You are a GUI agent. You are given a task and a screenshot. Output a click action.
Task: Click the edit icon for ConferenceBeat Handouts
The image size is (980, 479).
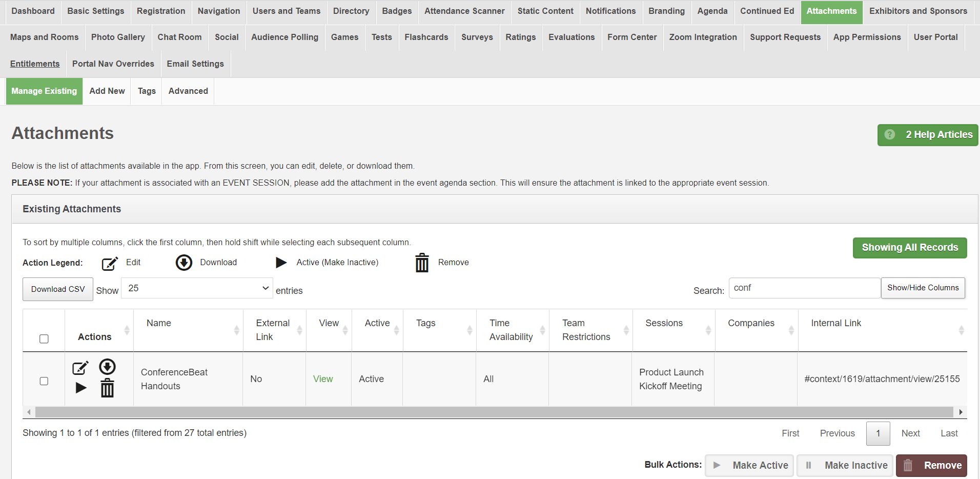[x=80, y=368]
